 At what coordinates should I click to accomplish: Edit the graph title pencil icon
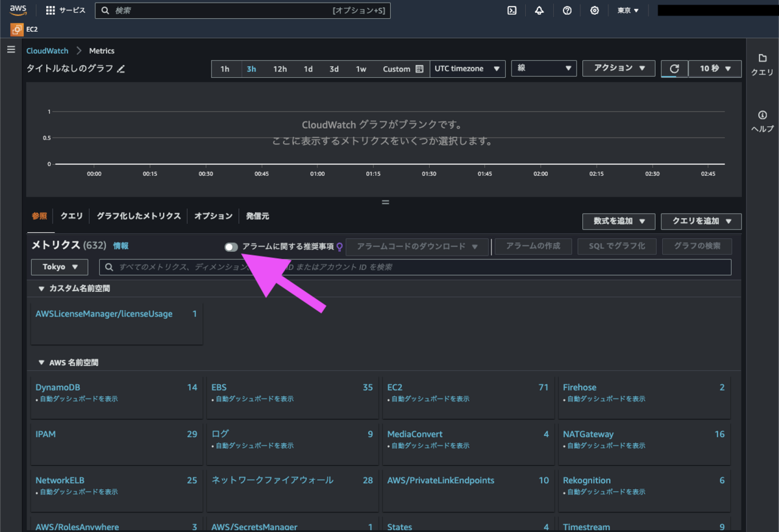[121, 69]
